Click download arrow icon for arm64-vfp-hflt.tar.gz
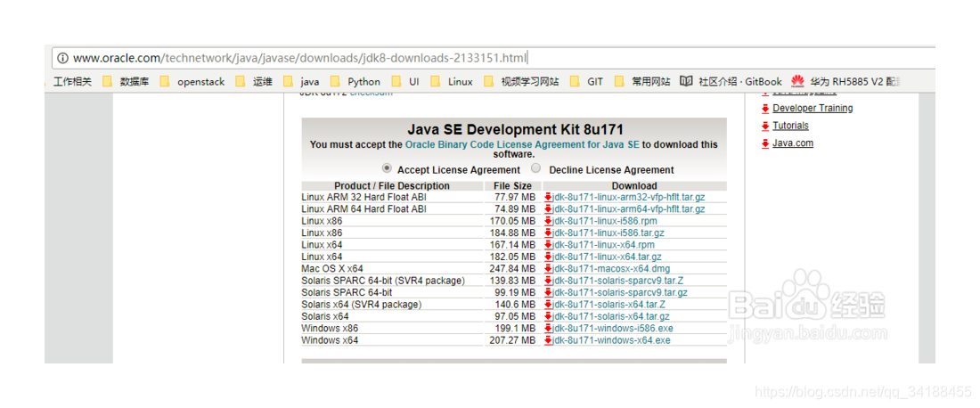 [x=548, y=209]
